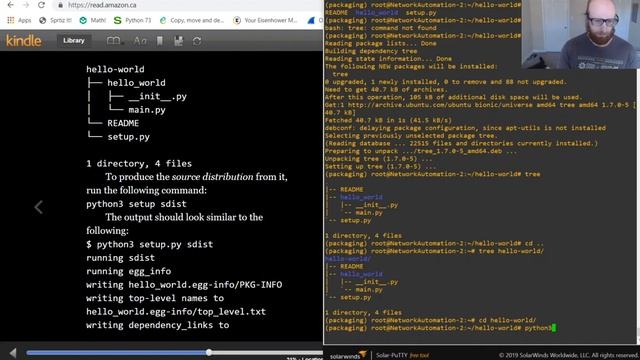Viewport: 640px width, 360px height.
Task: Click '$ python3 setup.py sdist' line
Action: tap(149, 244)
